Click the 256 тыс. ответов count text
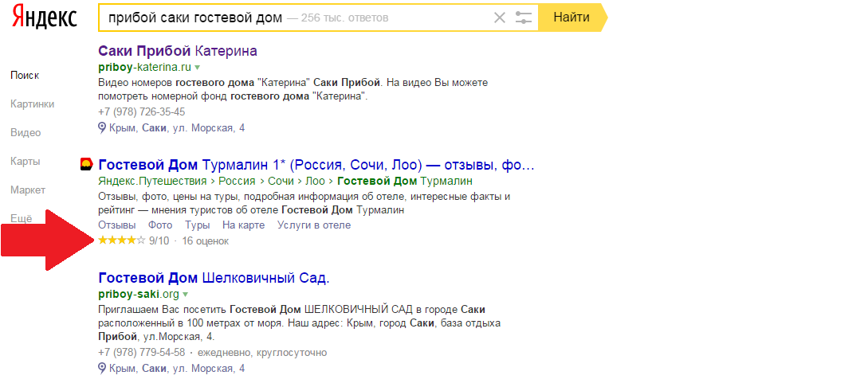Viewport: 868px width, 391px height. 345,18
